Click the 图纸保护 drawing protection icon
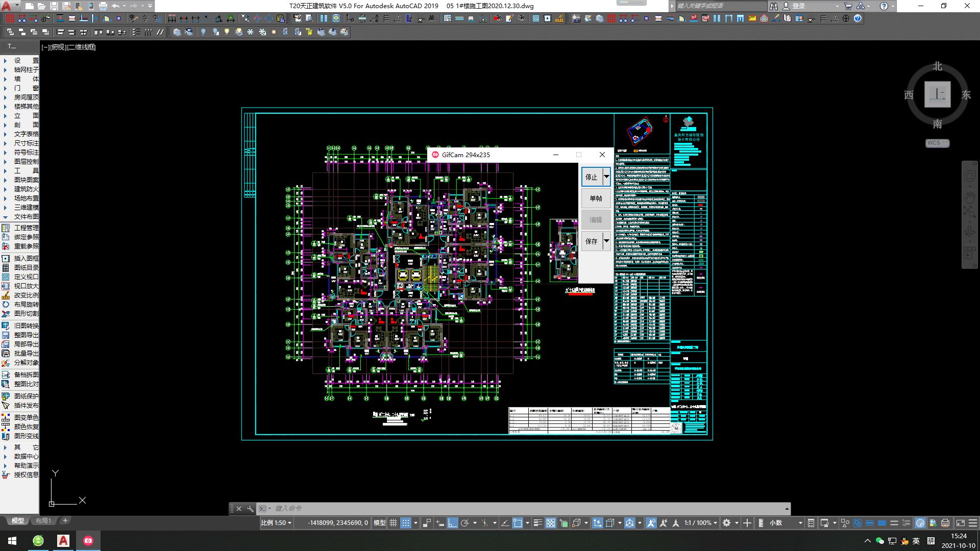The height and width of the screenshot is (551, 980). point(6,396)
